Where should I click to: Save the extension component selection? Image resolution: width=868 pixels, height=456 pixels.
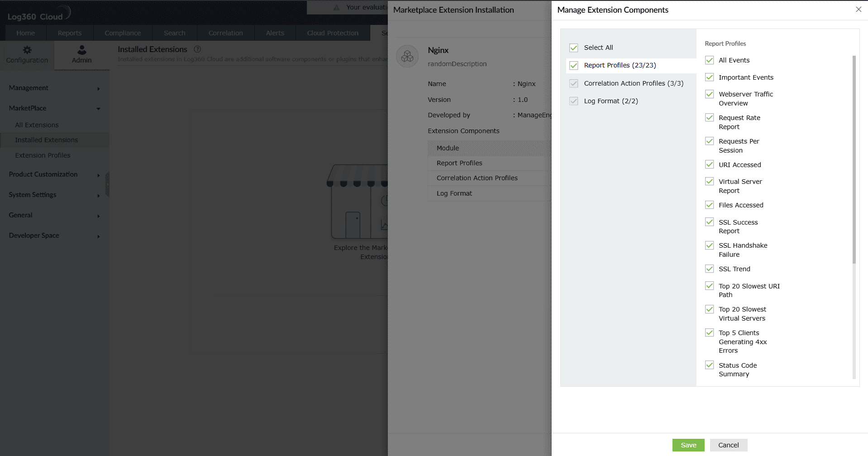click(x=688, y=445)
